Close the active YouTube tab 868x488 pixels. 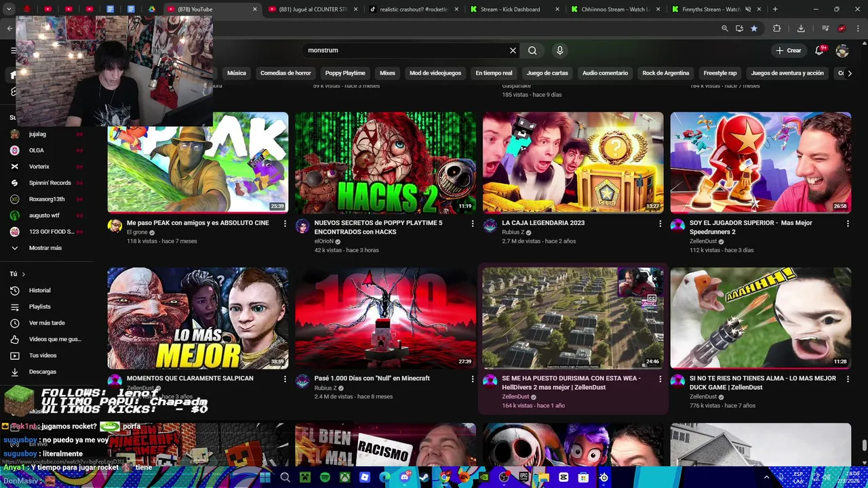click(255, 9)
